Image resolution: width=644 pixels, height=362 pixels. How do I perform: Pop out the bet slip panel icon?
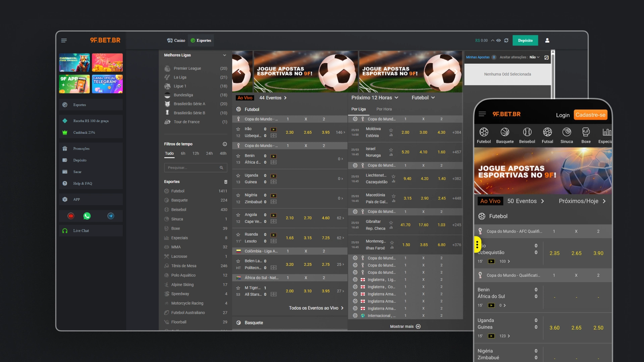[546, 57]
